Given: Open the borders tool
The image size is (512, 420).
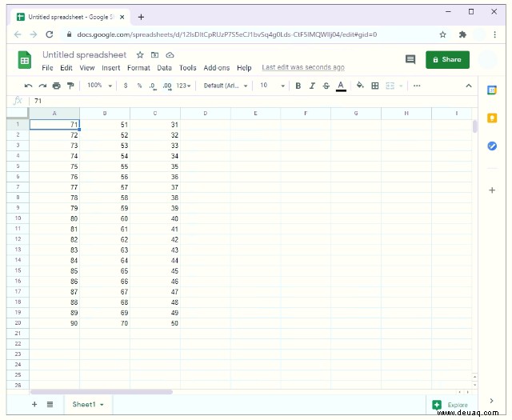Looking at the screenshot, I should [375, 86].
